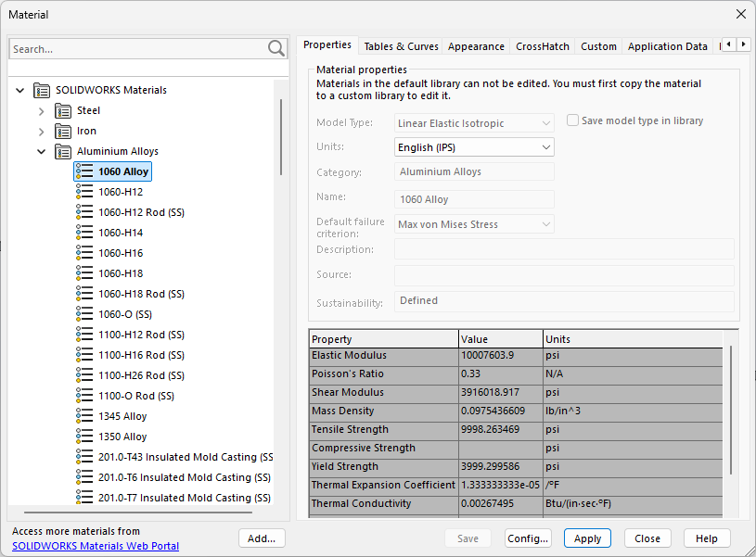Click the 1100-O Rod (SS) material icon
Viewport: 756px width, 557px height.
[84, 396]
